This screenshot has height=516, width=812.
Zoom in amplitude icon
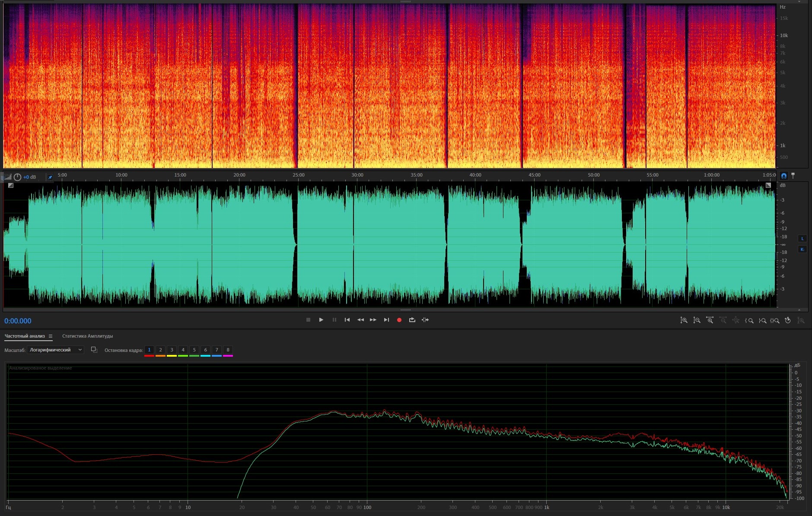pyautogui.click(x=684, y=320)
